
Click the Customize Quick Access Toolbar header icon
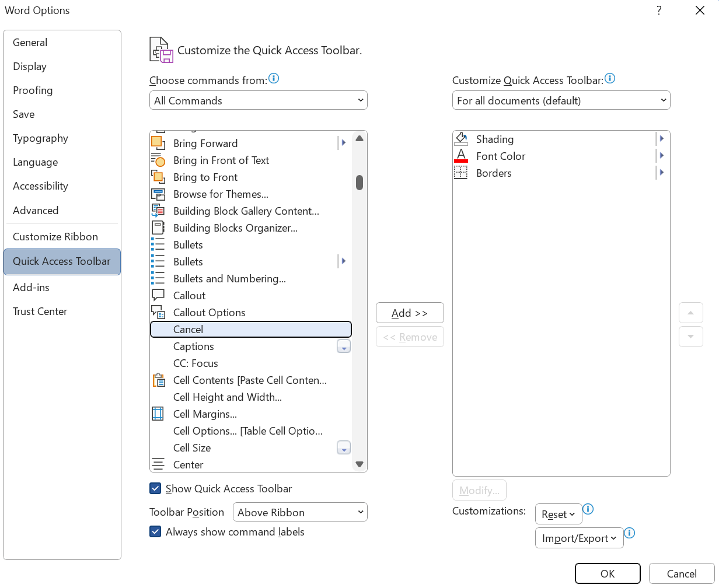162,50
